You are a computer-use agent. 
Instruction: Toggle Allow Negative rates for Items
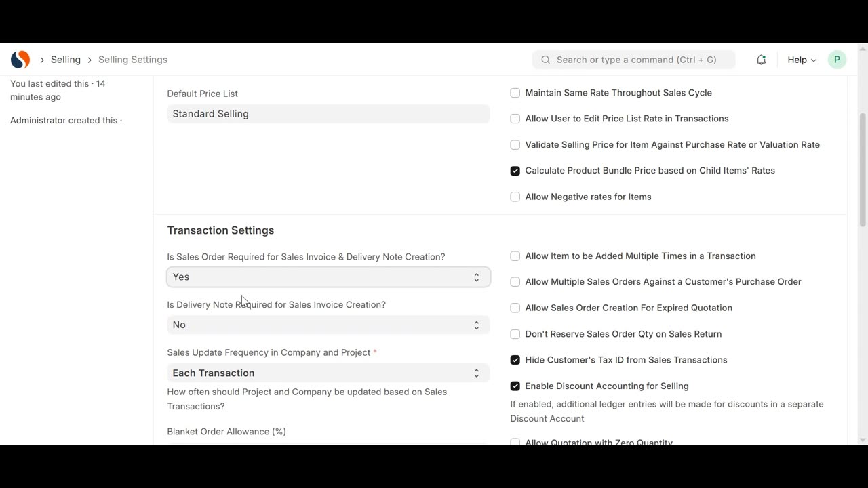click(x=515, y=197)
